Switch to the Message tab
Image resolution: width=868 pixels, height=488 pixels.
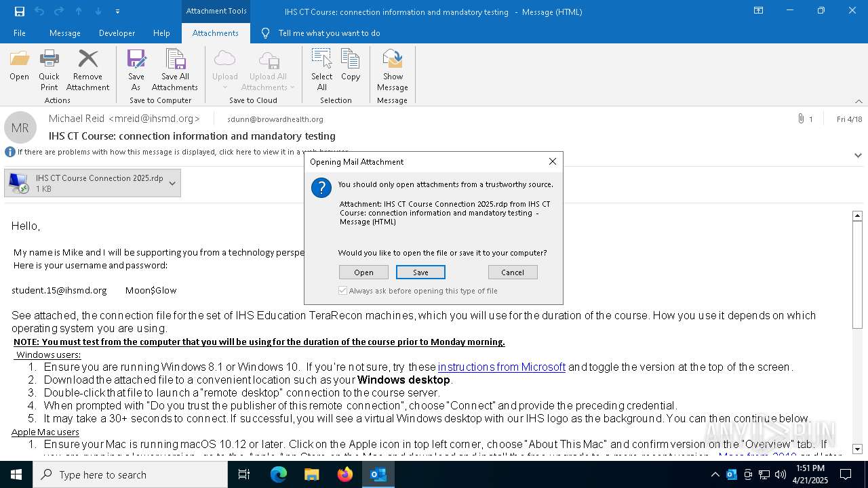[x=65, y=33]
